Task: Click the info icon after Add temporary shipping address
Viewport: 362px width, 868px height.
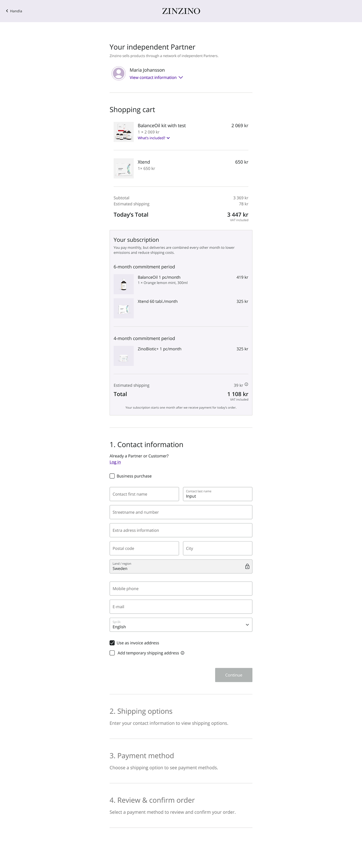Action: click(x=182, y=653)
